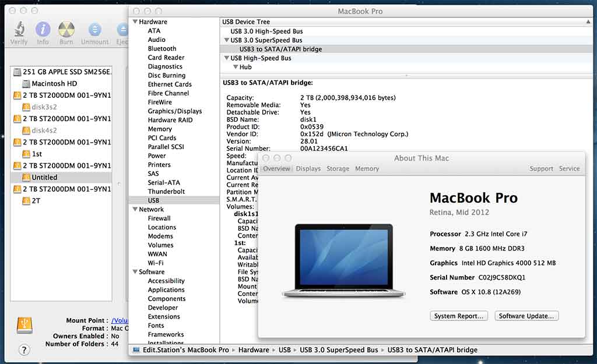Click the Serial Number value C02J9C58DKQ1
This screenshot has width=597, height=364.
pyautogui.click(x=502, y=277)
